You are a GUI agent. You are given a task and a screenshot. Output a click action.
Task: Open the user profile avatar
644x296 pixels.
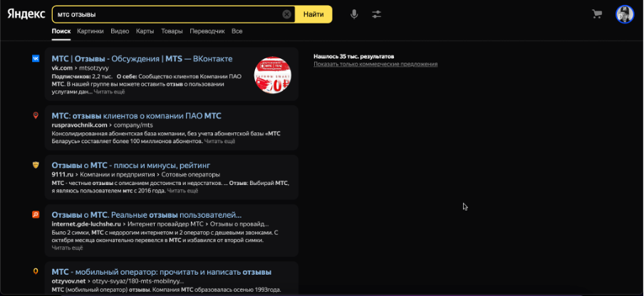[625, 14]
